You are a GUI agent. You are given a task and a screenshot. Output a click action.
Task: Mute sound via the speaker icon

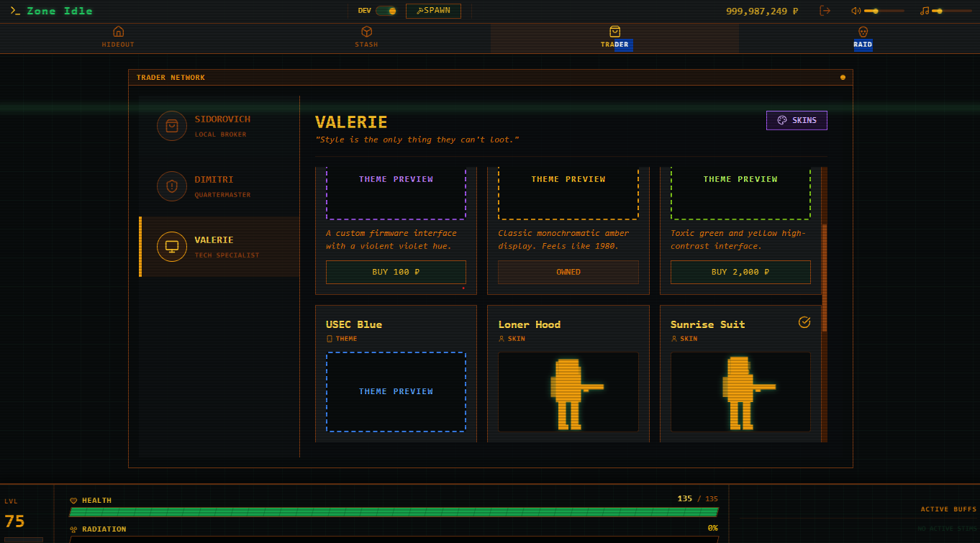coord(856,11)
